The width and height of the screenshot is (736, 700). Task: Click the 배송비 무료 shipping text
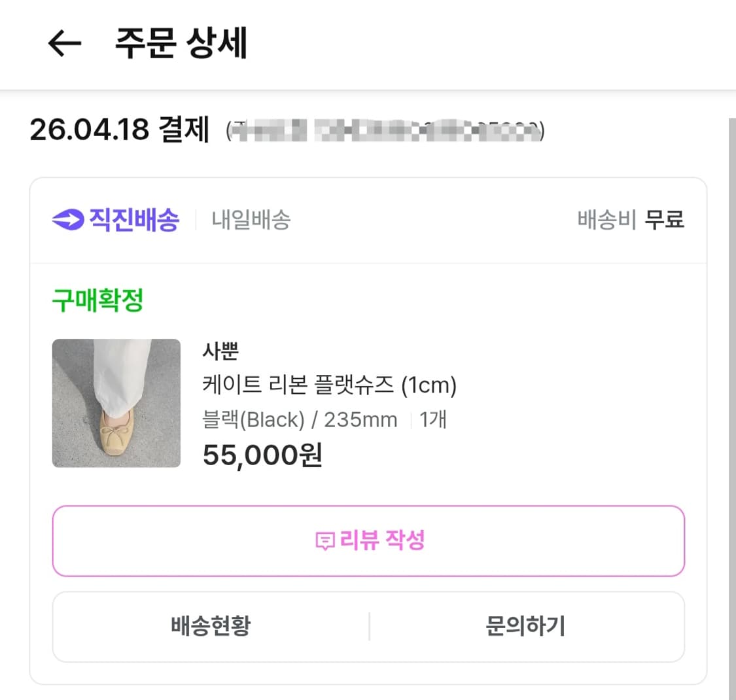[631, 220]
